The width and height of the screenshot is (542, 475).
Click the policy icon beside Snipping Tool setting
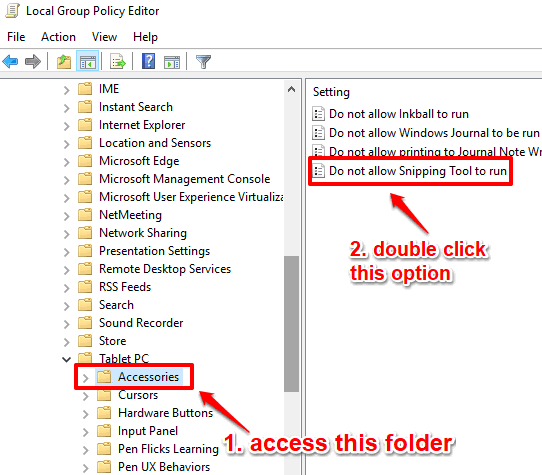coord(318,170)
